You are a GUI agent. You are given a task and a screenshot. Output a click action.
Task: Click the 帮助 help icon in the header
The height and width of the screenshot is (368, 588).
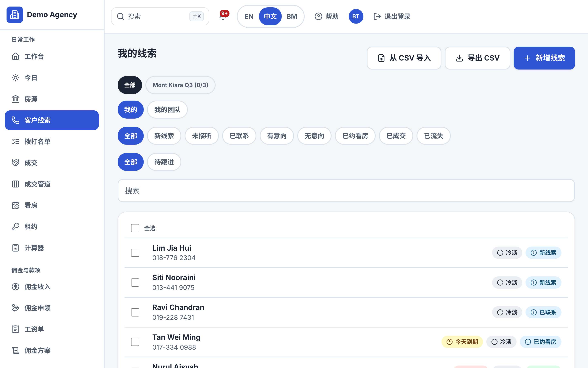[x=318, y=16]
